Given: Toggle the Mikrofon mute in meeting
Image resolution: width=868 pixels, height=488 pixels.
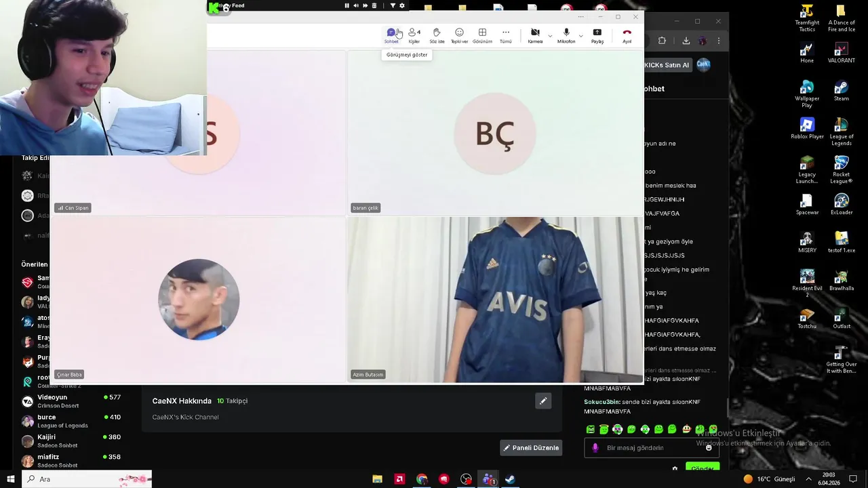Looking at the screenshot, I should [x=566, y=35].
